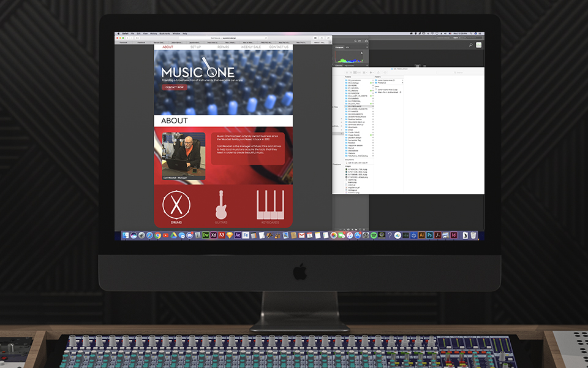The height and width of the screenshot is (368, 588).
Task: Click the Safari address bar
Action: click(x=224, y=37)
